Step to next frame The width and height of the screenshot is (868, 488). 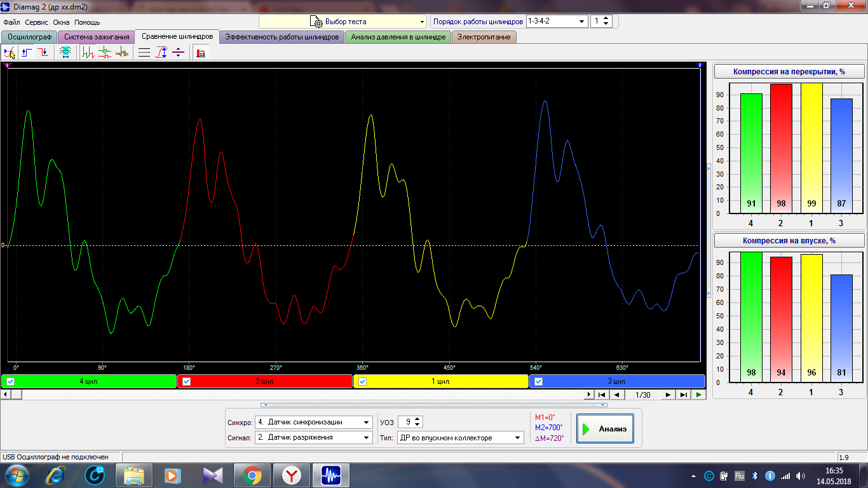(x=668, y=395)
